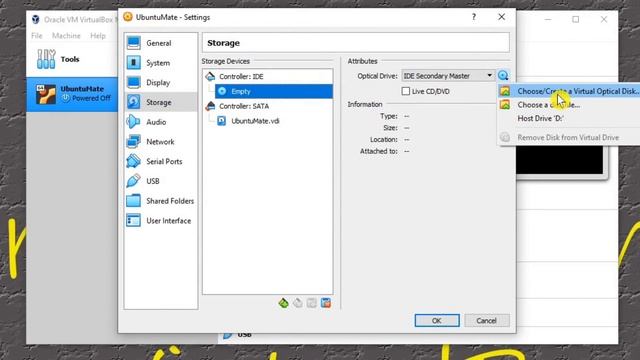Select Host Drive 'D:' menu item
The height and width of the screenshot is (360, 640).
(570, 118)
